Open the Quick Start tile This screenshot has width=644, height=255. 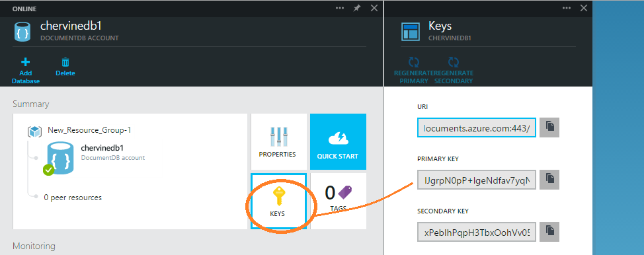[x=338, y=141]
